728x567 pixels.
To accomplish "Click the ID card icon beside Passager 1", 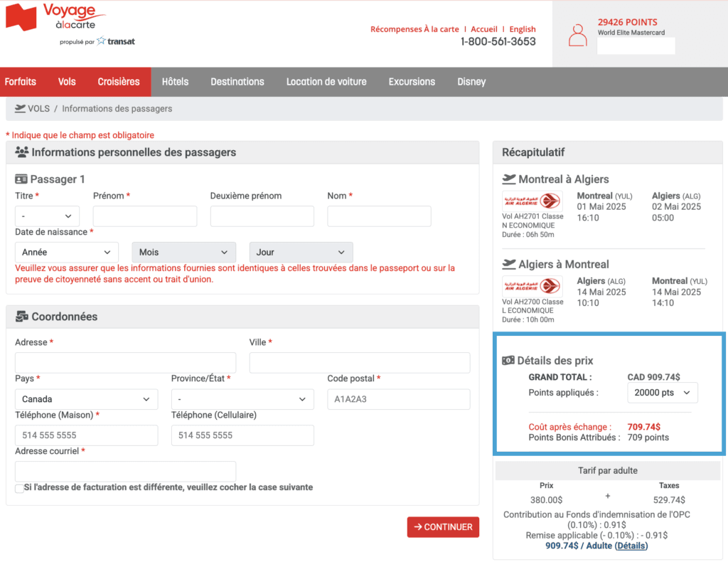I will pos(21,179).
